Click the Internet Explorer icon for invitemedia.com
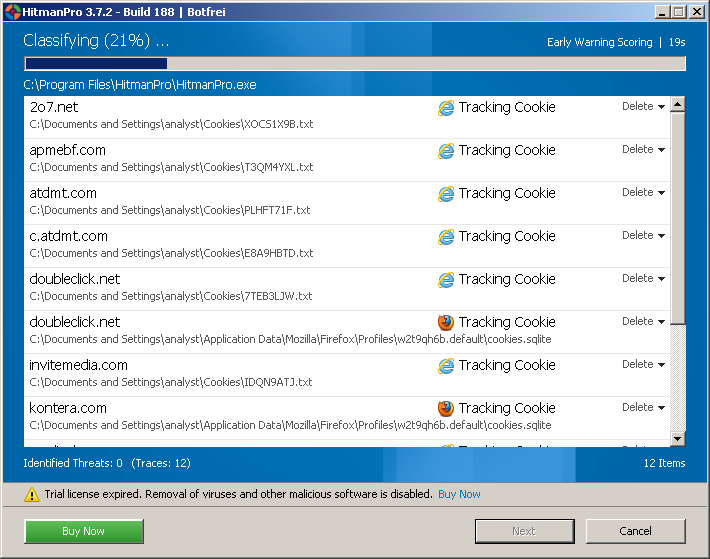 point(446,366)
